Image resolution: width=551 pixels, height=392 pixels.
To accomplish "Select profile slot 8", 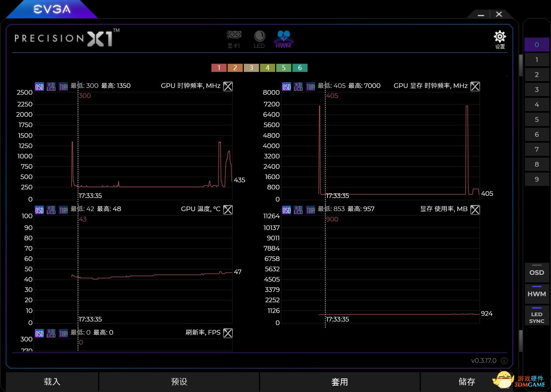I will [537, 164].
